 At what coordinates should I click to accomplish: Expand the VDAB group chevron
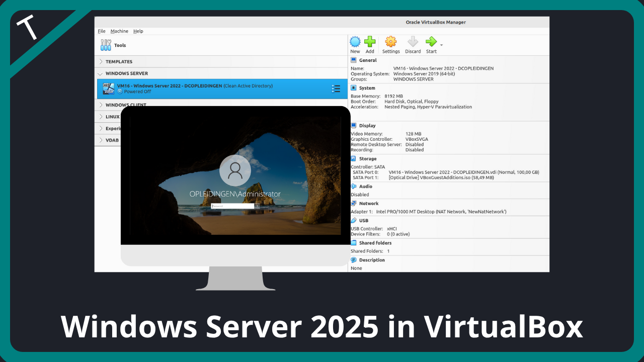(x=101, y=140)
